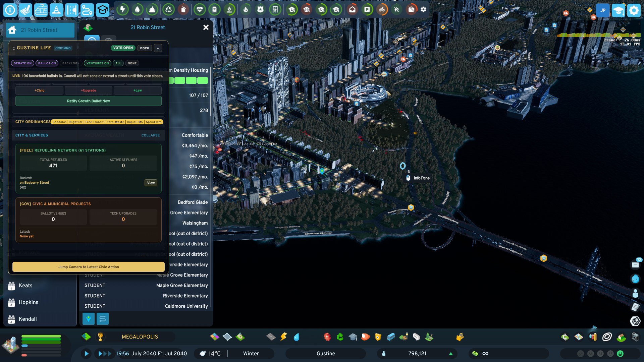Open the Education cap menu icon

[103, 10]
